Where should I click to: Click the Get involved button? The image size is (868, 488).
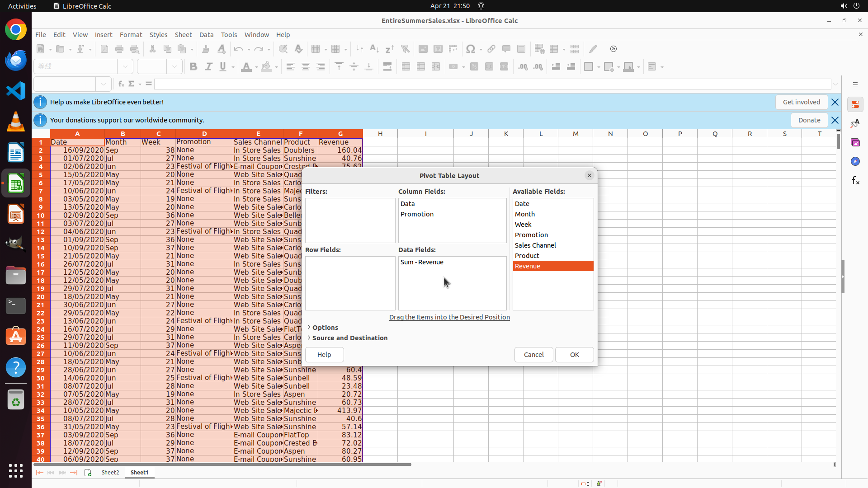pos(801,102)
